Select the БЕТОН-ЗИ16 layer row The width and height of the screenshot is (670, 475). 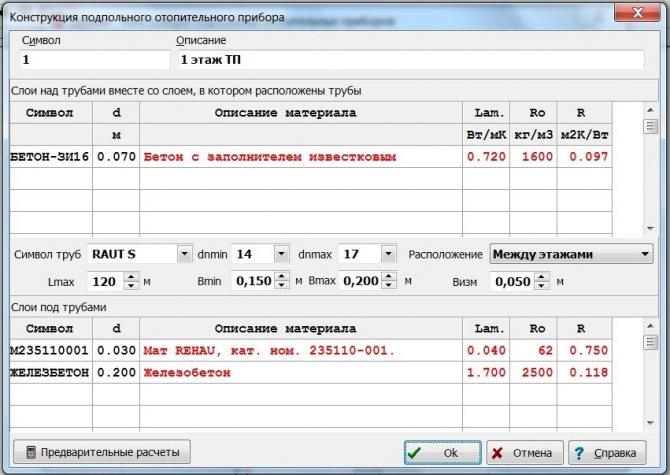point(50,157)
